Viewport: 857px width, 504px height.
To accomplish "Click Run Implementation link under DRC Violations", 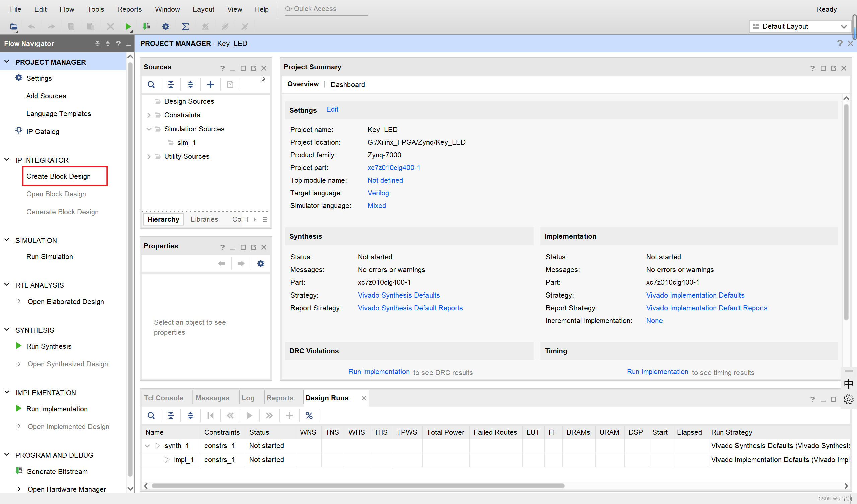I will 379,372.
